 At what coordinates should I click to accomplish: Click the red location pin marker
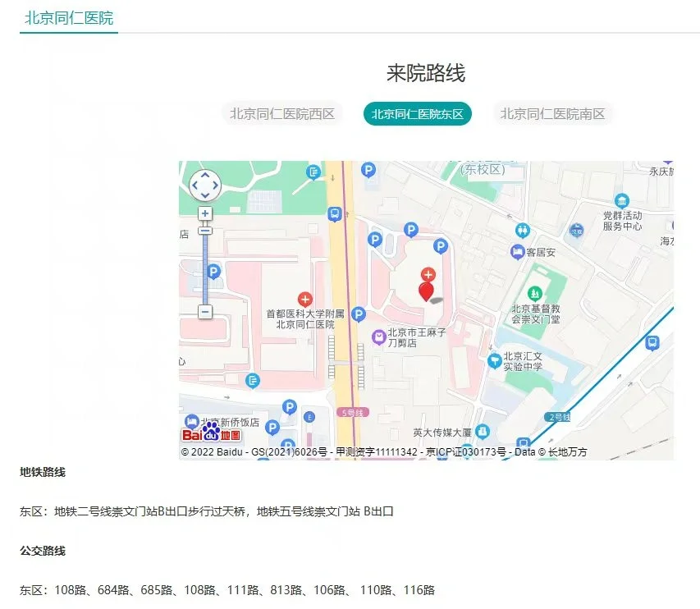tap(427, 291)
